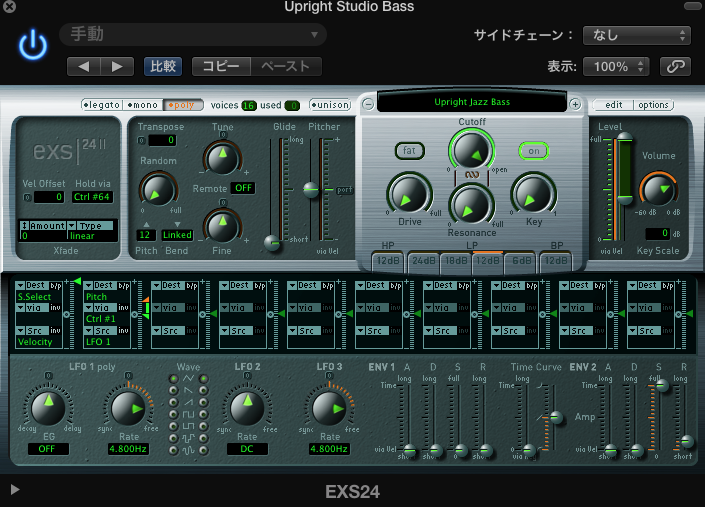Click the Tune knob

(x=222, y=158)
